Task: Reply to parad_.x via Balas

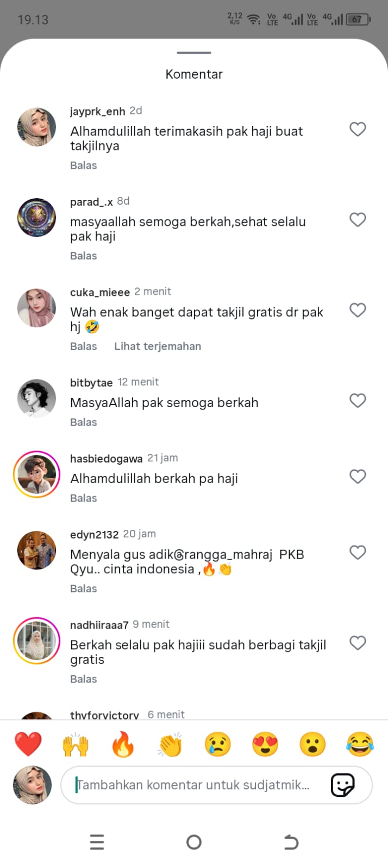Action: 84,256
